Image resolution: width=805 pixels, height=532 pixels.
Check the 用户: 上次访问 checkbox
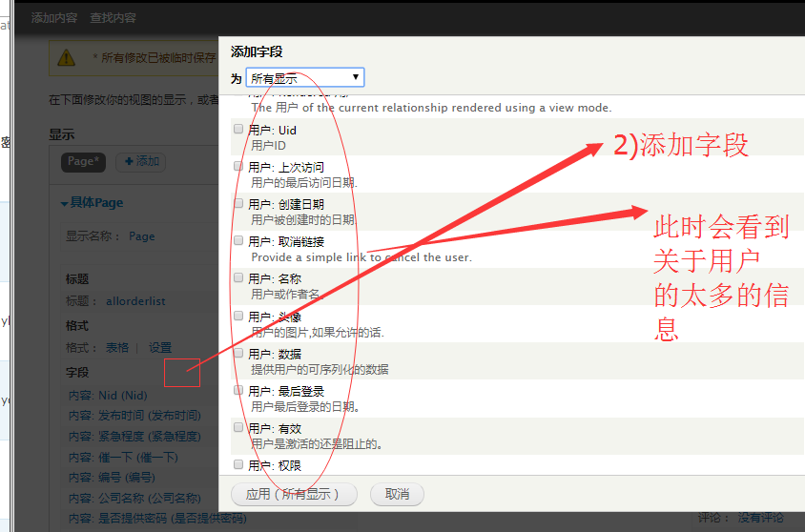[x=238, y=166]
